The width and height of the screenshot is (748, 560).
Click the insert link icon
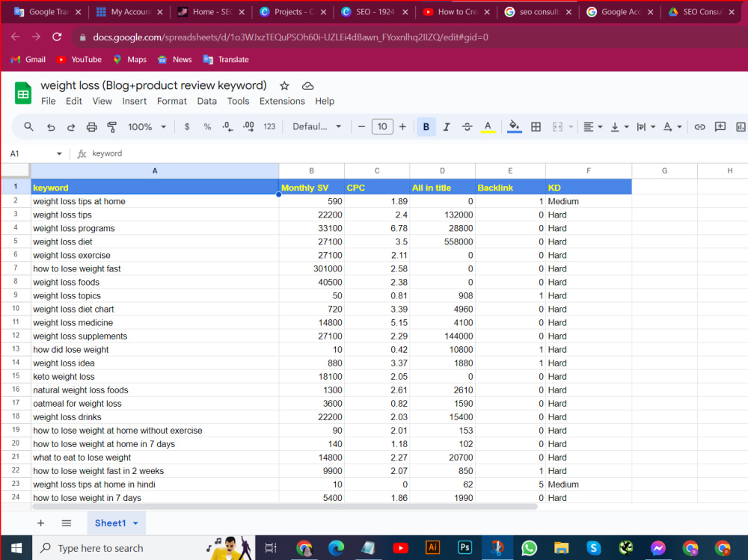(699, 127)
